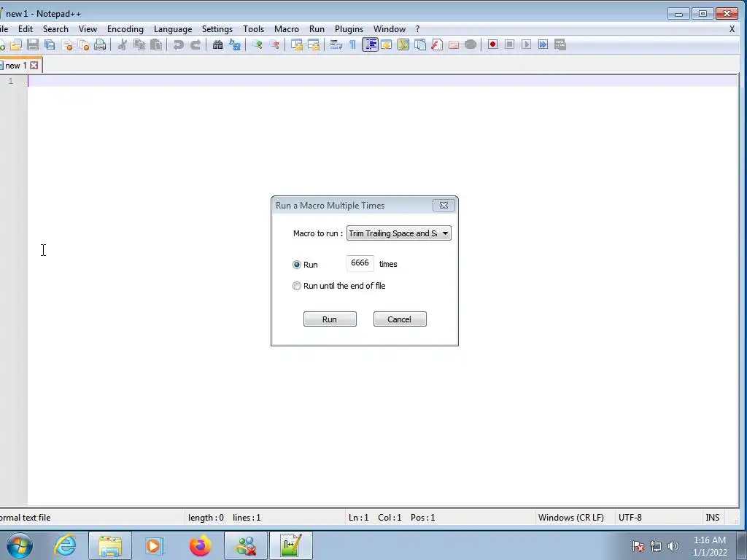Click the Stop Recording macro icon
Screen dimensions: 747x560
point(509,44)
